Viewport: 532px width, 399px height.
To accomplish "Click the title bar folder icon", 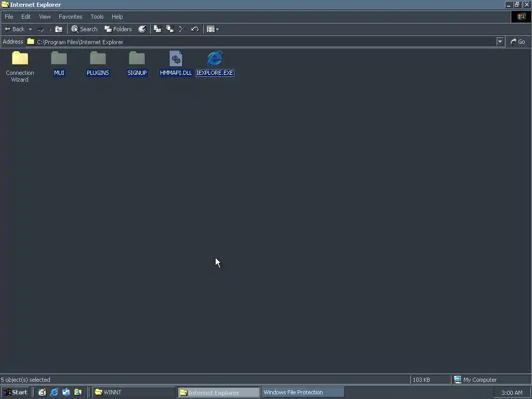I will tap(5, 5).
